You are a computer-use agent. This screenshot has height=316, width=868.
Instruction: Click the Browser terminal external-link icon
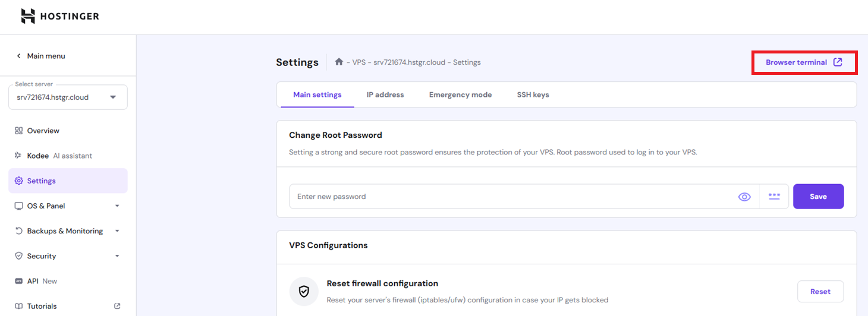click(x=838, y=62)
